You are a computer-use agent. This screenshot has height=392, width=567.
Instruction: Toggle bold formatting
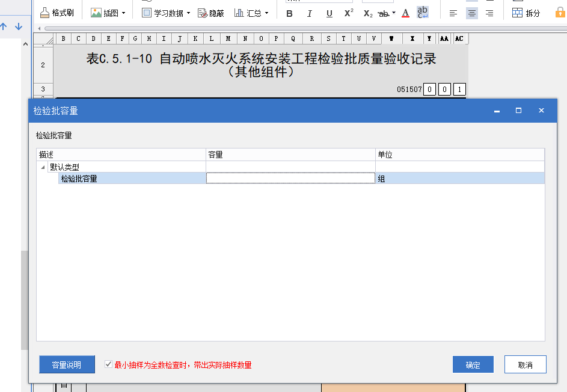pyautogui.click(x=289, y=14)
